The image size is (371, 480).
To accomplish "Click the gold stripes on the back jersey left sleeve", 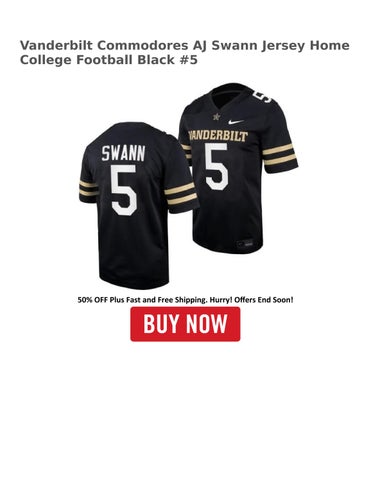I will click(89, 189).
